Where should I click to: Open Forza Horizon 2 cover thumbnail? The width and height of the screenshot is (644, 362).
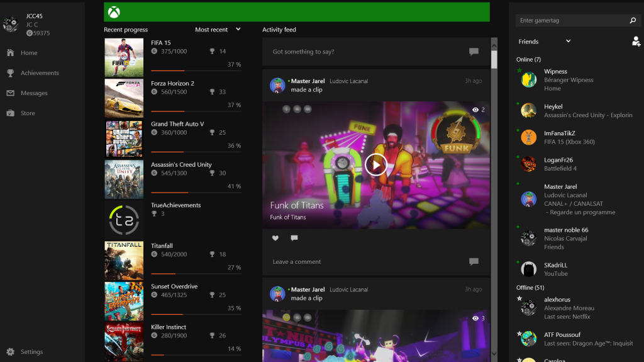[x=124, y=98]
